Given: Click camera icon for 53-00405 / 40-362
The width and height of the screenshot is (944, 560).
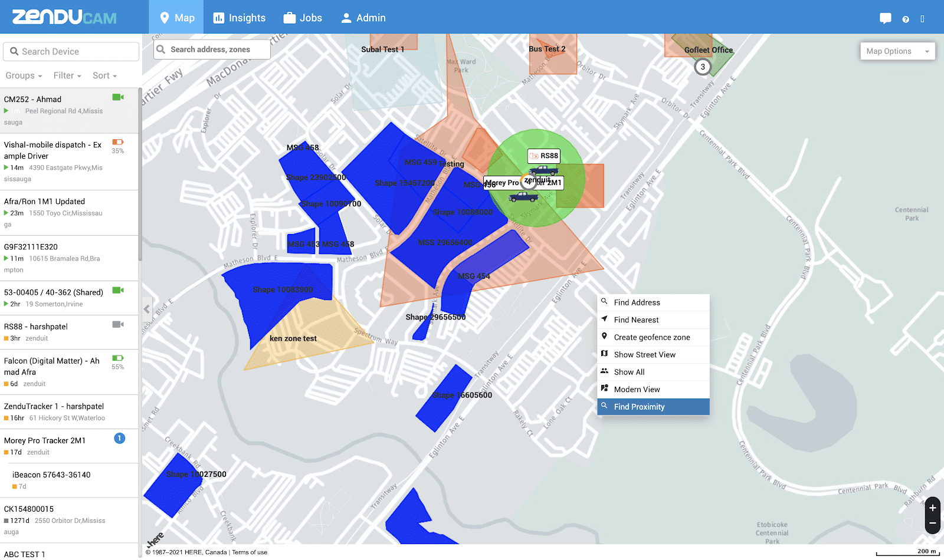Looking at the screenshot, I should click(x=118, y=290).
